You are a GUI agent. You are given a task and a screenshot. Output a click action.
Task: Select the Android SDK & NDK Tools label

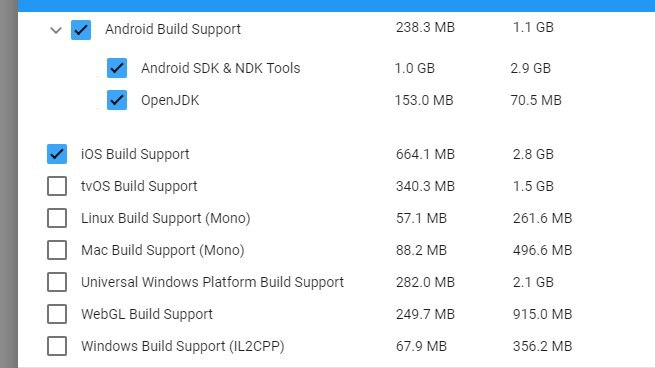click(221, 68)
